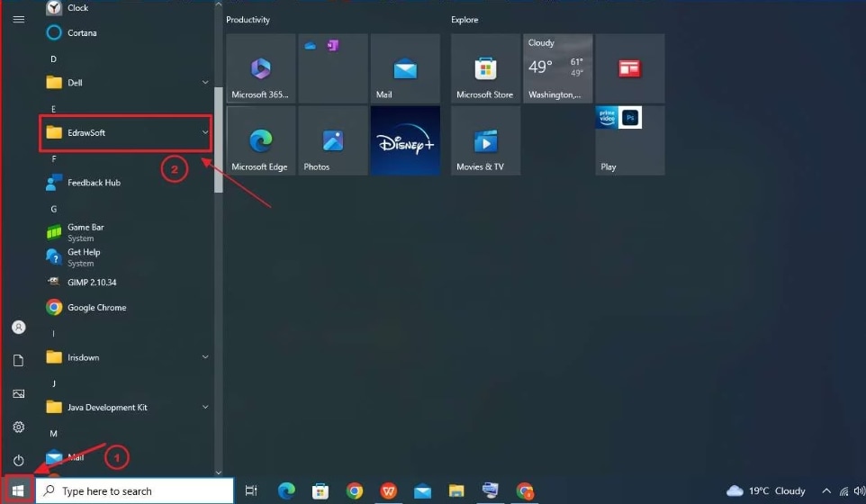Show hidden system tray icons
This screenshot has height=504, width=866.
(826, 490)
